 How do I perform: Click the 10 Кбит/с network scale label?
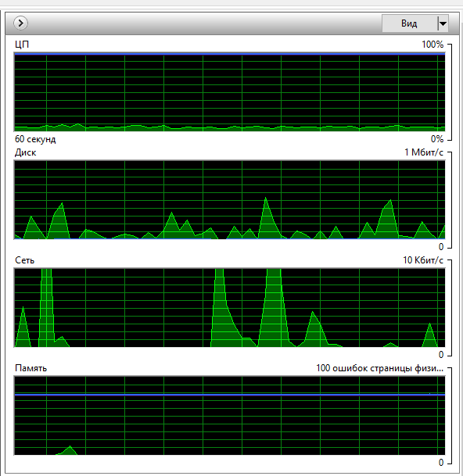point(423,260)
